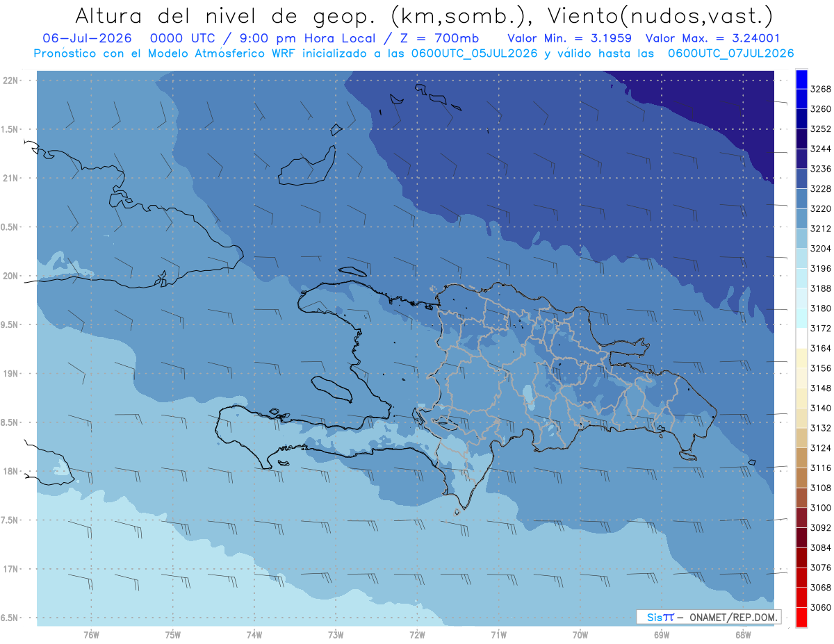Image resolution: width=834 pixels, height=644 pixels.
Task: Click the 6.5N axis label
Action: coord(10,618)
